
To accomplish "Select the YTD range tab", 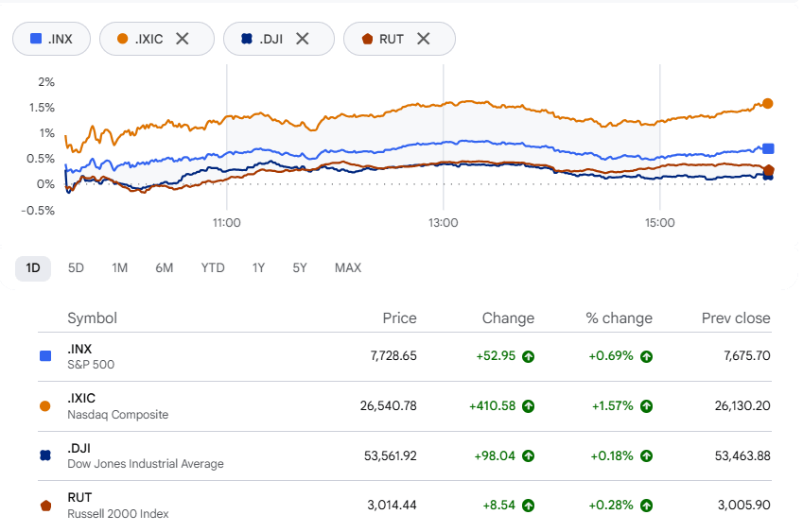I will pyautogui.click(x=213, y=268).
